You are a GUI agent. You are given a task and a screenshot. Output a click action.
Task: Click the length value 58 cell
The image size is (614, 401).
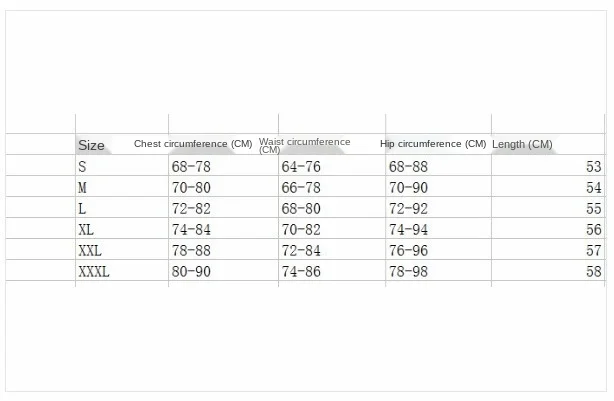(x=594, y=272)
